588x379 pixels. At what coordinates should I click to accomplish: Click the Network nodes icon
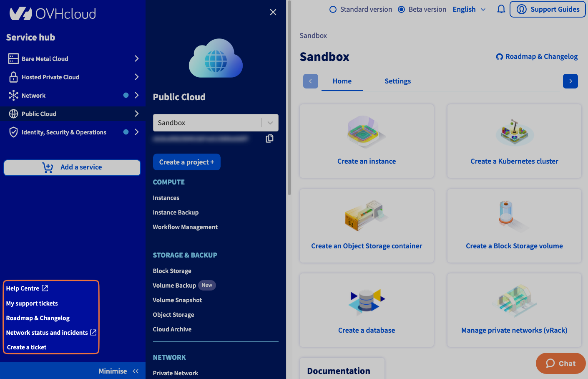coord(13,95)
